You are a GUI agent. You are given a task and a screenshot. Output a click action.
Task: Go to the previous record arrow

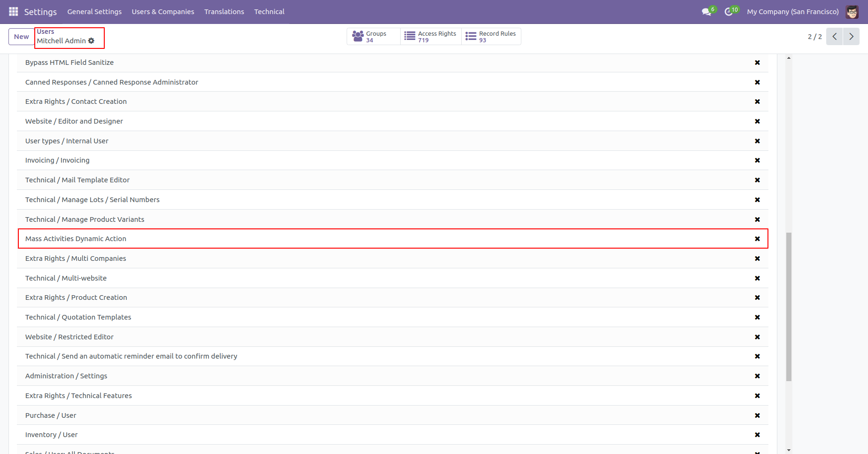tap(834, 37)
